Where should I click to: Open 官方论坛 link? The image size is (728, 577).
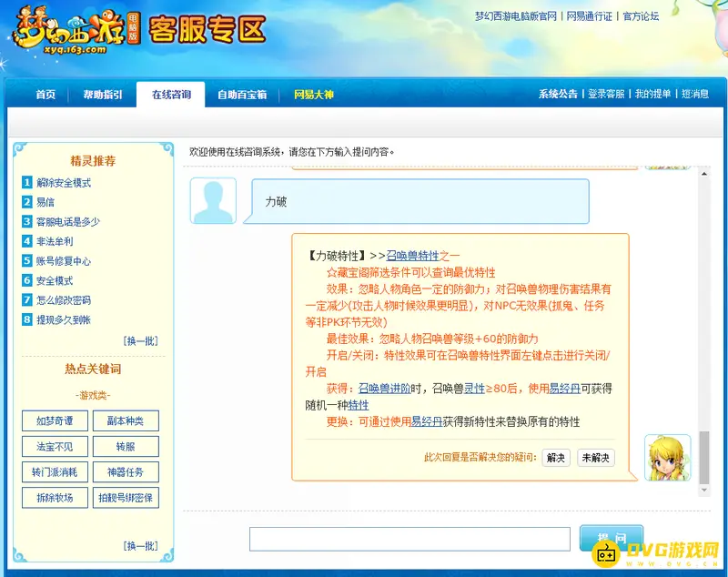click(641, 16)
